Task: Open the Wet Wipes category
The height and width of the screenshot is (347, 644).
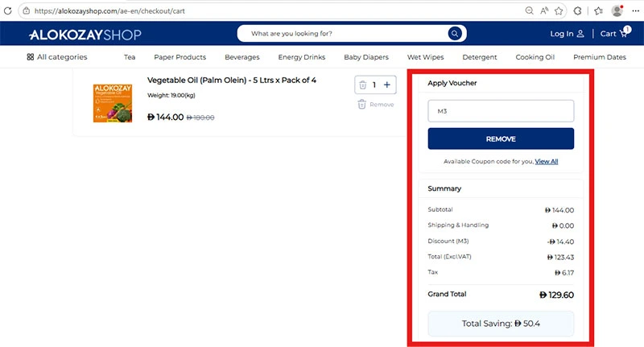Action: (426, 57)
